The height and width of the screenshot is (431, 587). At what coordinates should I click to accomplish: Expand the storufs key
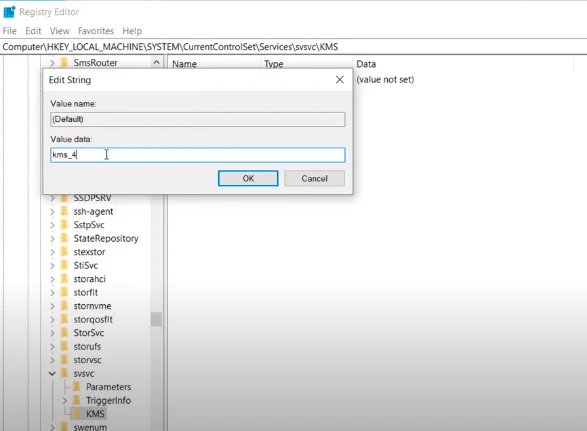[x=52, y=346]
